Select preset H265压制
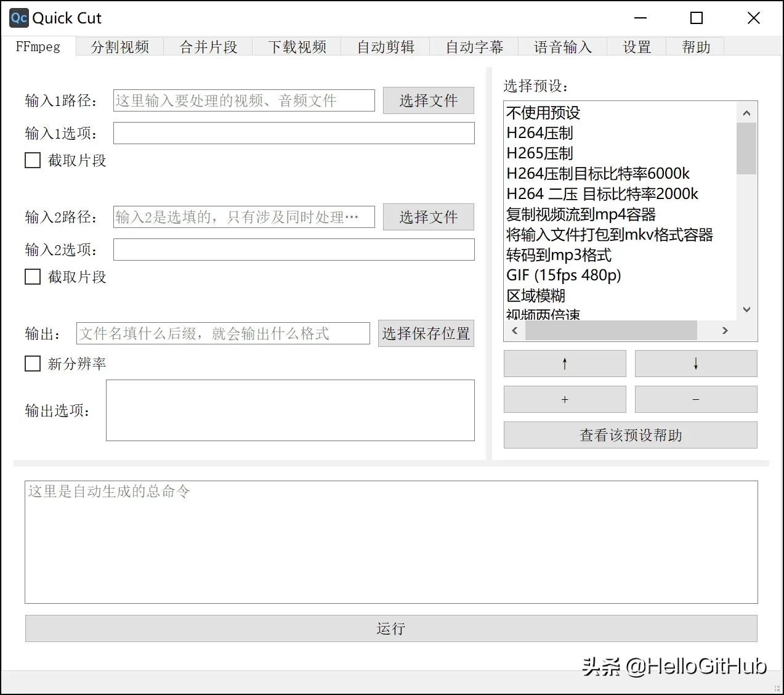Screen dimensions: 784x695 (x=620, y=153)
